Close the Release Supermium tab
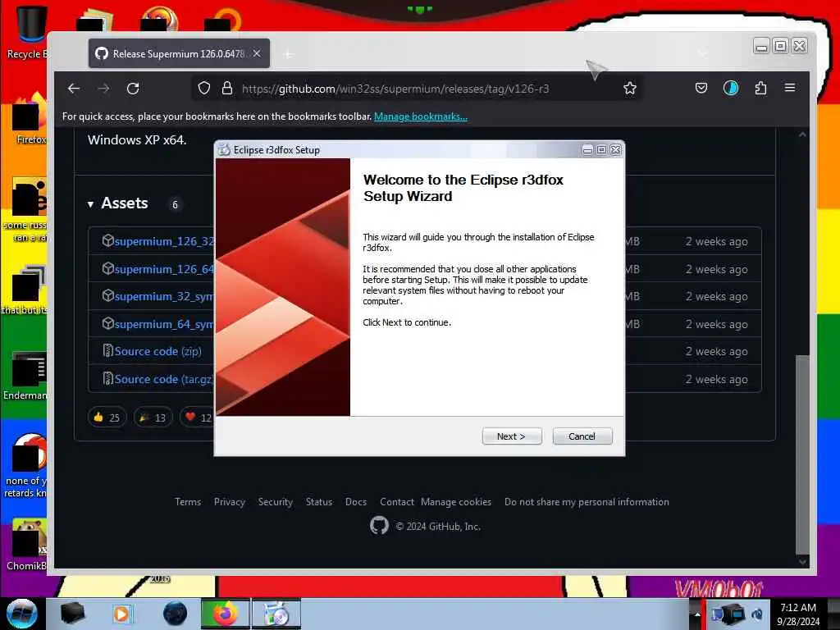This screenshot has width=840, height=630. [x=257, y=53]
